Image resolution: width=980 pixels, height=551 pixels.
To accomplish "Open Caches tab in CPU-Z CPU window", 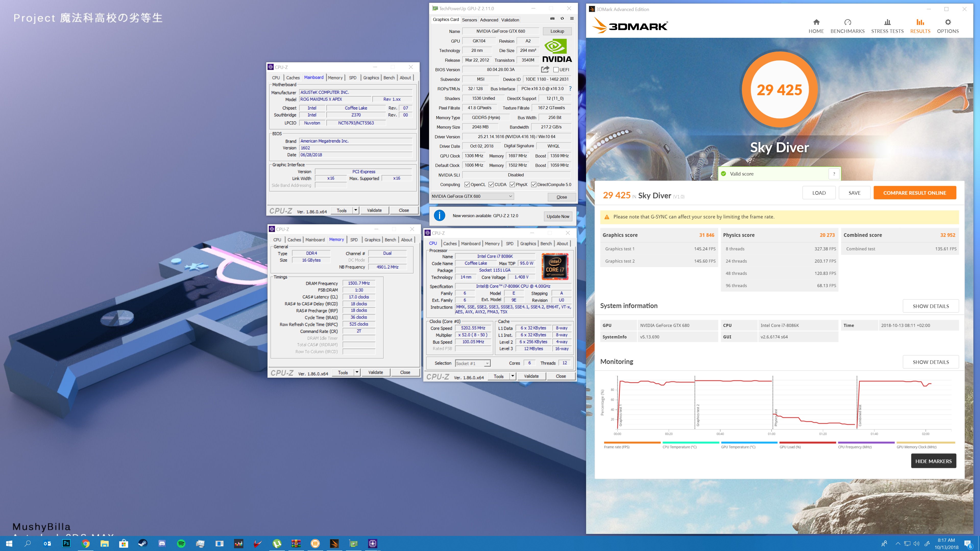I will click(450, 243).
